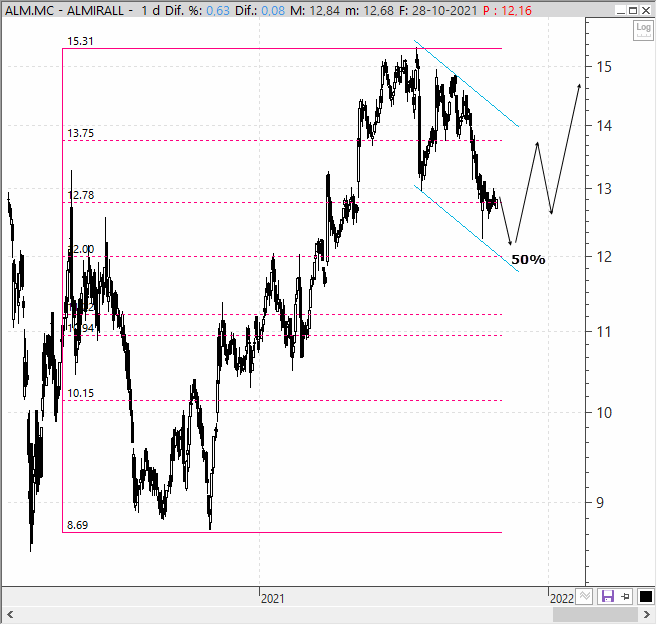Image resolution: width=657 pixels, height=625 pixels.
Task: Click the 'Dif. %' value 0,63
Action: tap(218, 10)
